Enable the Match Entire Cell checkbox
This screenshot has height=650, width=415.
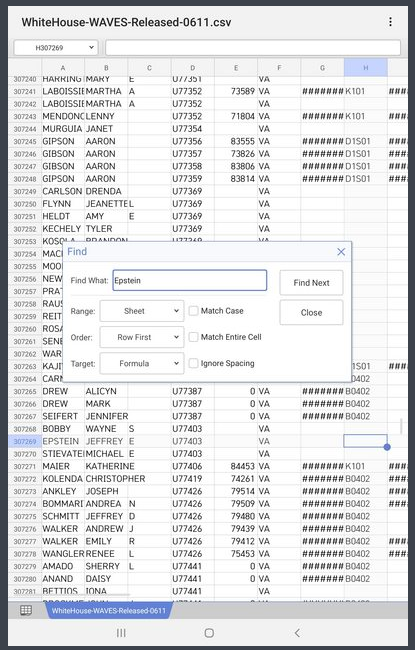[x=193, y=337]
